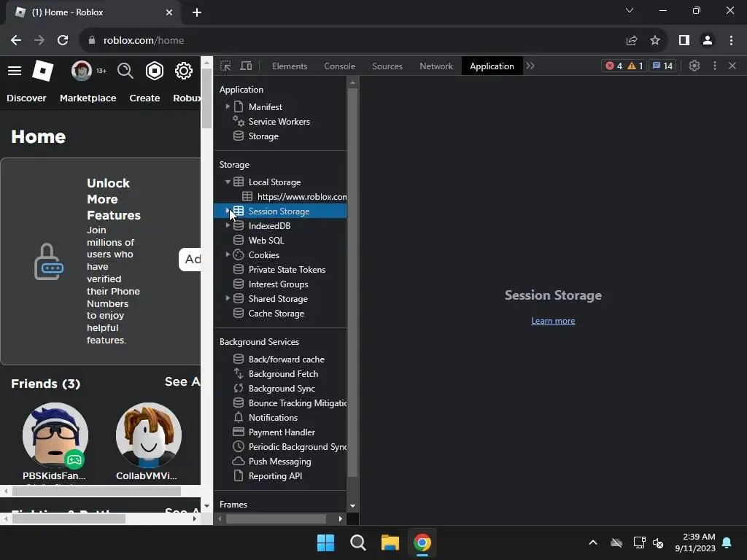Open the Roblox settings gear icon
Viewport: 747px width, 560px height.
pos(183,71)
